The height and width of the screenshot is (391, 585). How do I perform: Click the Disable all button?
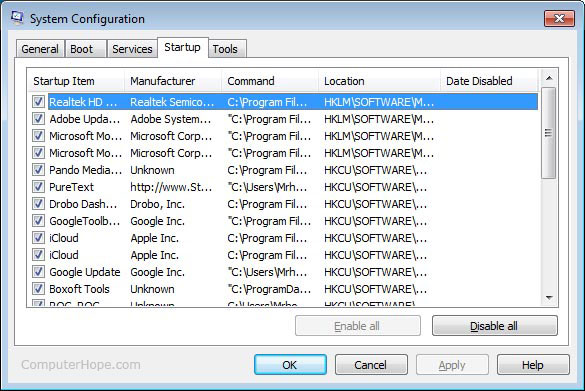click(495, 326)
